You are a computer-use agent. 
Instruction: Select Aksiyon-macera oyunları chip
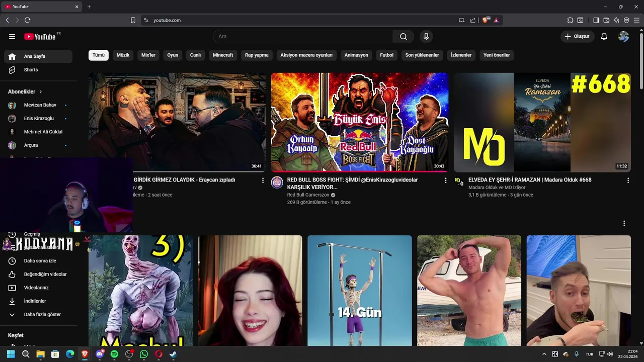coord(306,55)
